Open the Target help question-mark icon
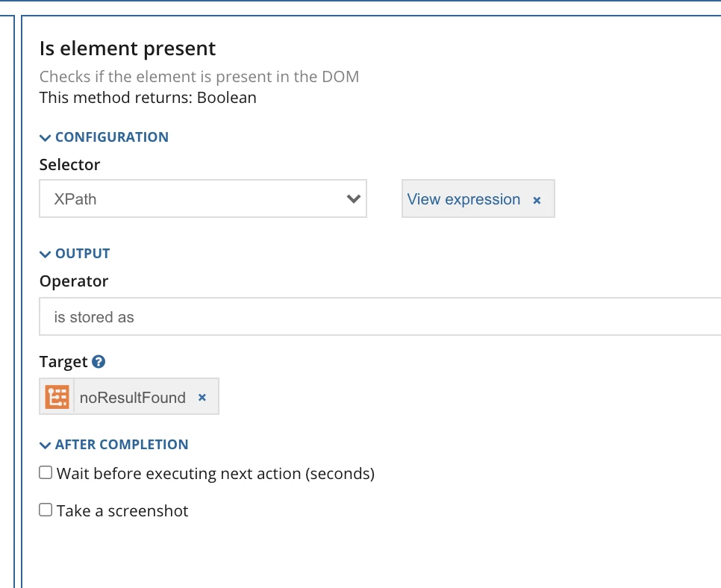 (x=99, y=362)
